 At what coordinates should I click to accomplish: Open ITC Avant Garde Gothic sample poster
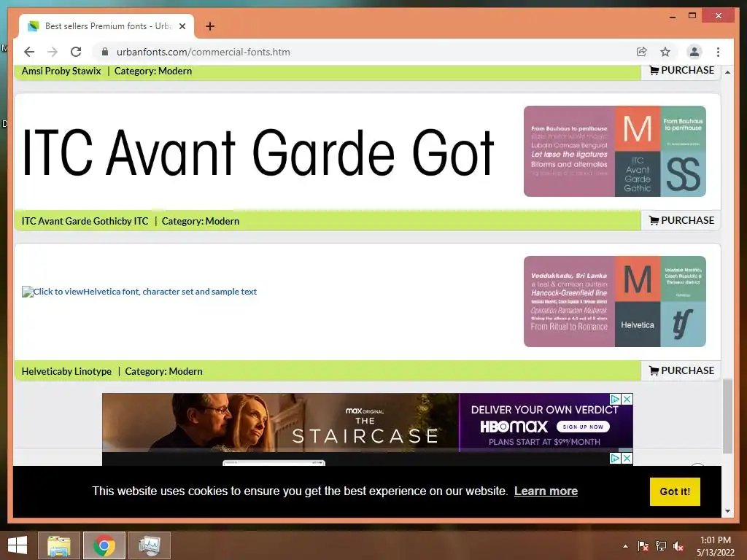pyautogui.click(x=614, y=152)
